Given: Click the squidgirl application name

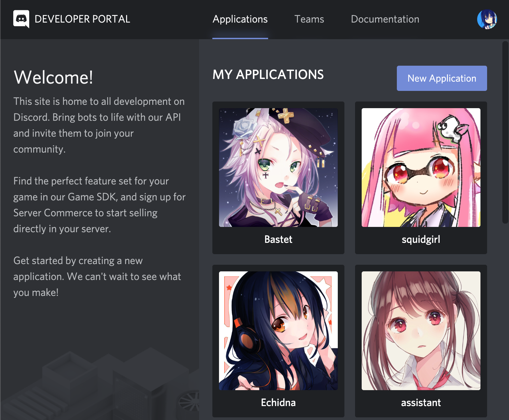Looking at the screenshot, I should click(x=421, y=240).
